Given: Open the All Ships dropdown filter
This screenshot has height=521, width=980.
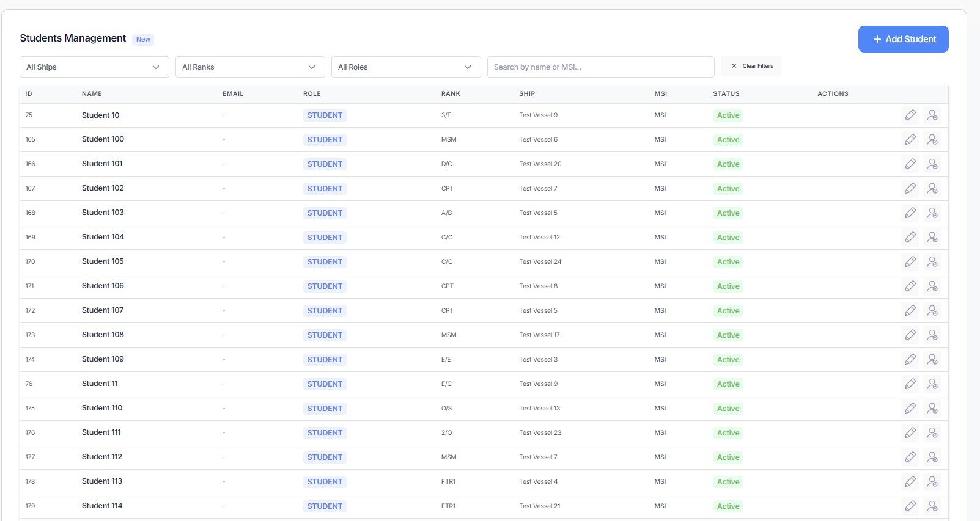Looking at the screenshot, I should (94, 67).
